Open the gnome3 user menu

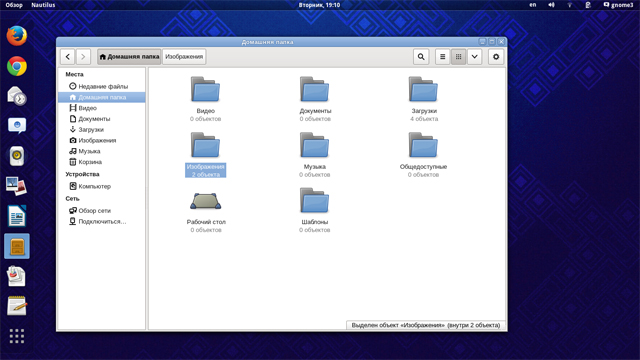618,5
